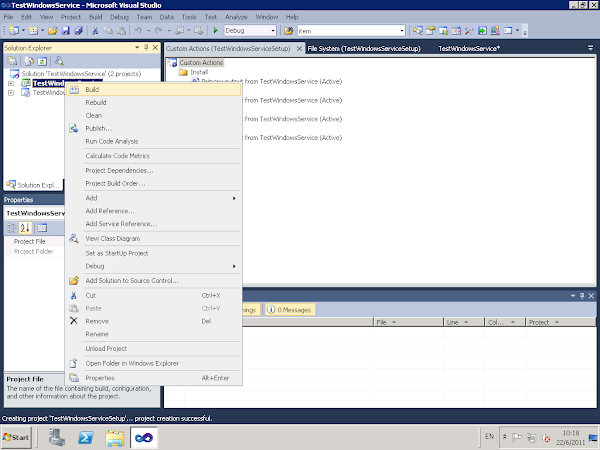Open the Undo history dropdown arrow
Image resolution: width=600 pixels, height=450 pixels.
pos(148,31)
